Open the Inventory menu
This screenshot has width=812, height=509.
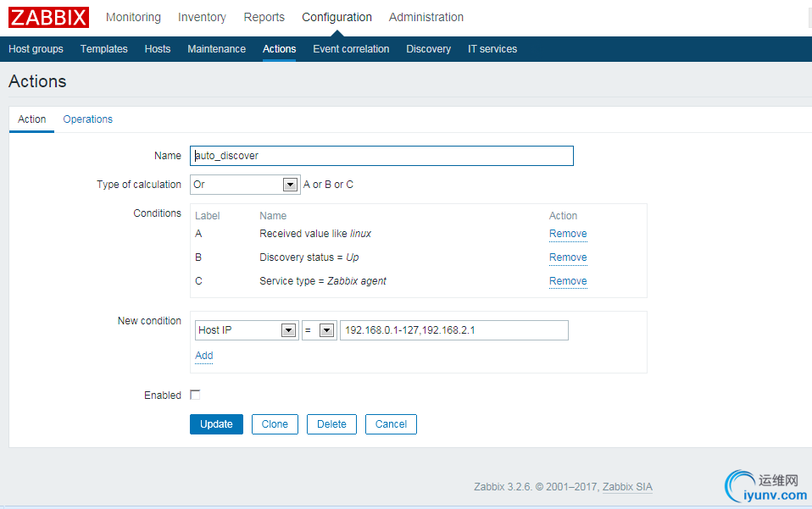tap(202, 17)
